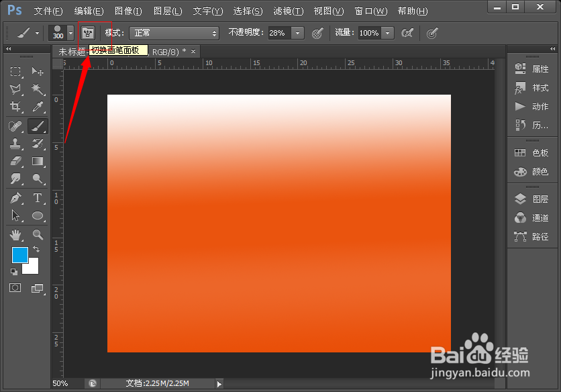Select the Move tool
This screenshot has width=561, height=392.
tap(38, 72)
